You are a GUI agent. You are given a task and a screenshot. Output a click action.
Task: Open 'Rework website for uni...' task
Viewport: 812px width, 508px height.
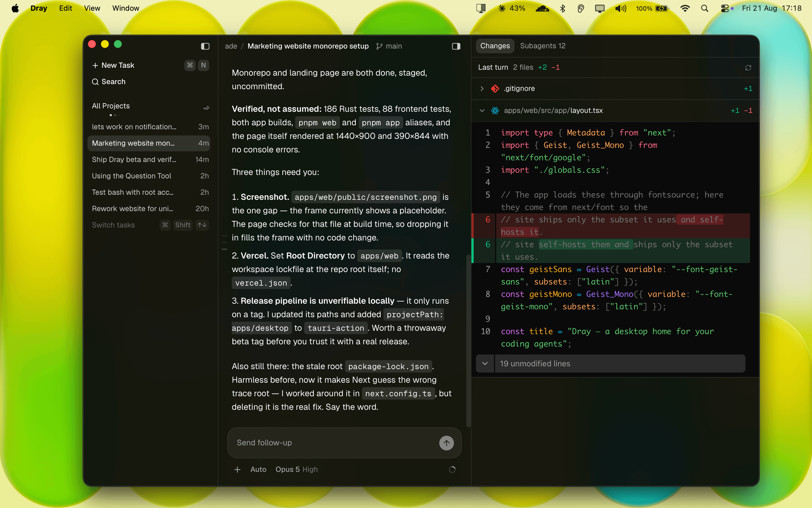coord(149,209)
